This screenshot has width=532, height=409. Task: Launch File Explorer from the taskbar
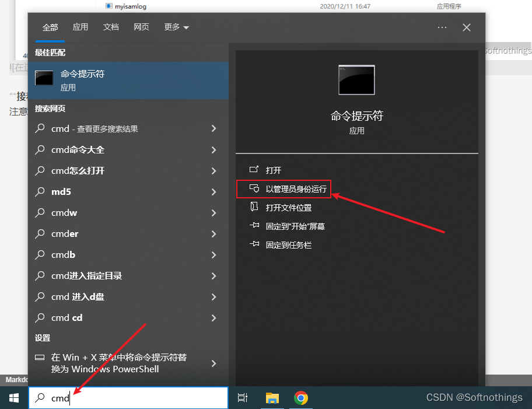click(x=272, y=398)
